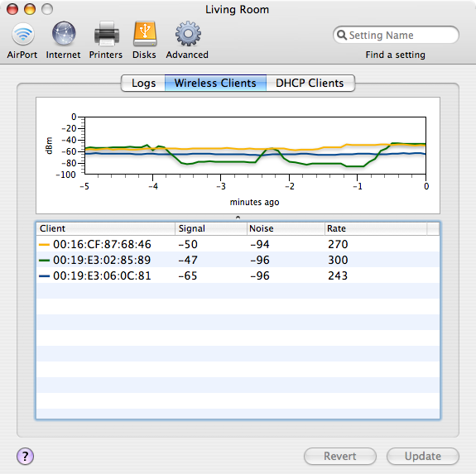Click the noise value -94
This screenshot has height=474, width=476.
[260, 244]
